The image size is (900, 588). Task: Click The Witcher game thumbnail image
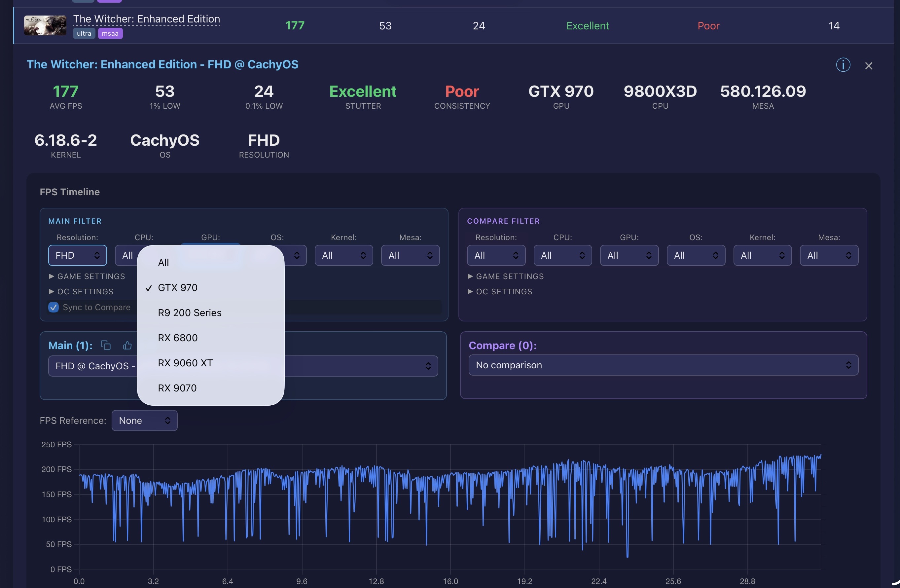click(x=45, y=25)
